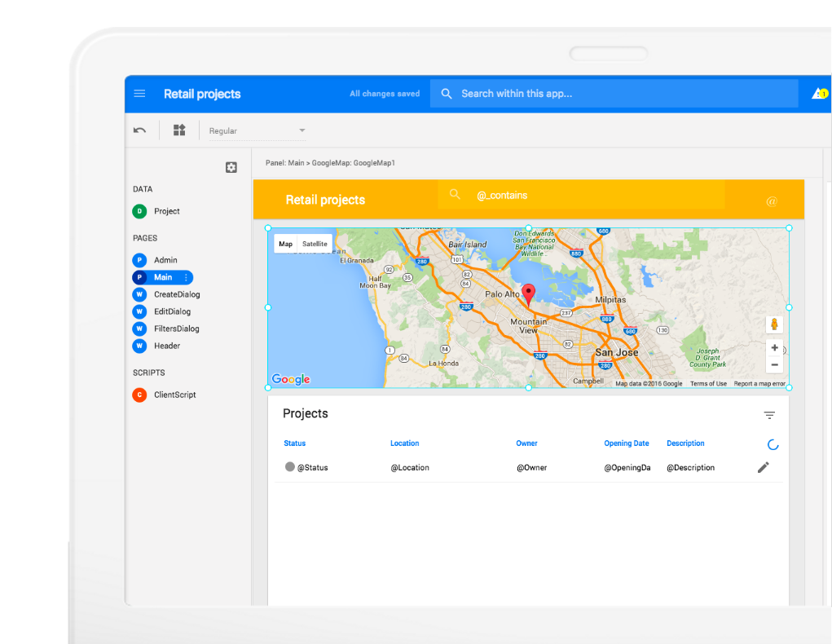Click the All changes saved status
This screenshot has height=644, width=832.
point(385,94)
